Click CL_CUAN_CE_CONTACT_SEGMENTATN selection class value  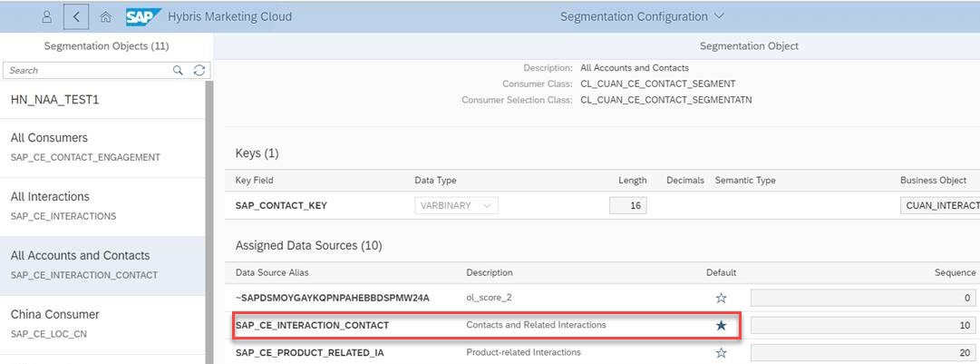[x=666, y=100]
